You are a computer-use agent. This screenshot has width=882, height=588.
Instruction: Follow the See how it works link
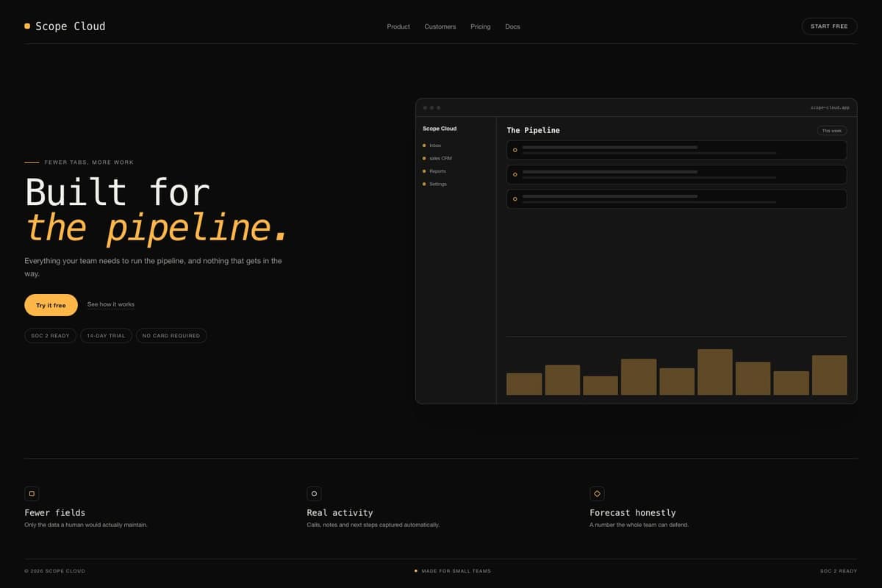point(111,304)
